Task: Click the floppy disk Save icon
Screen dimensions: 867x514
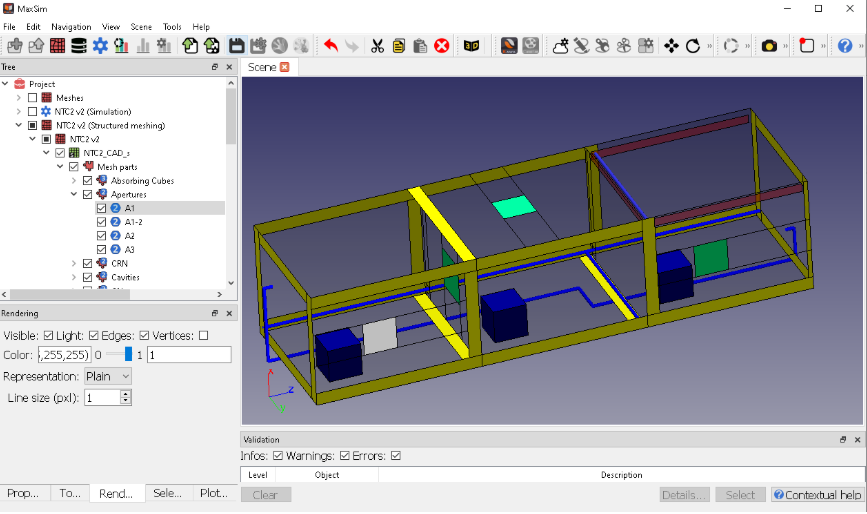Action: [236, 46]
